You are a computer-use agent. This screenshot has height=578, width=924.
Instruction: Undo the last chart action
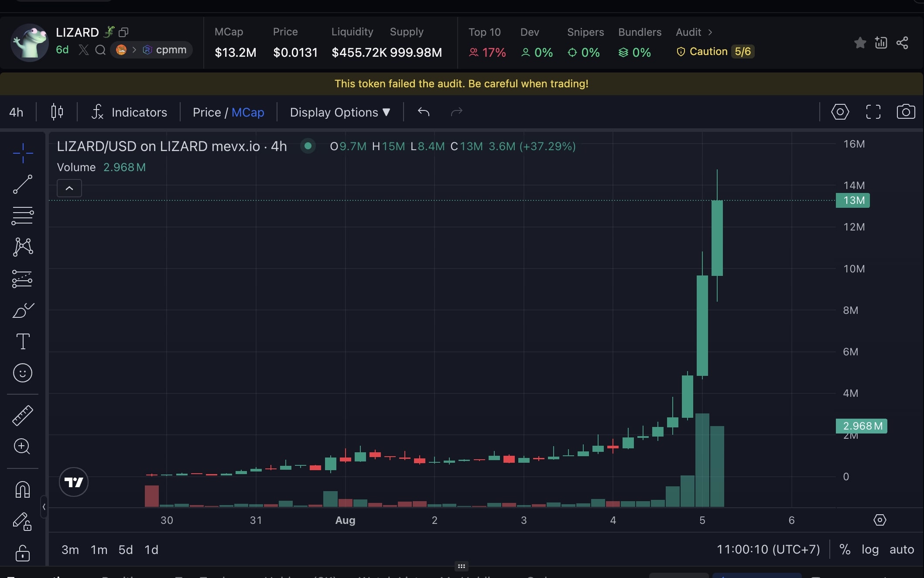pyautogui.click(x=424, y=112)
